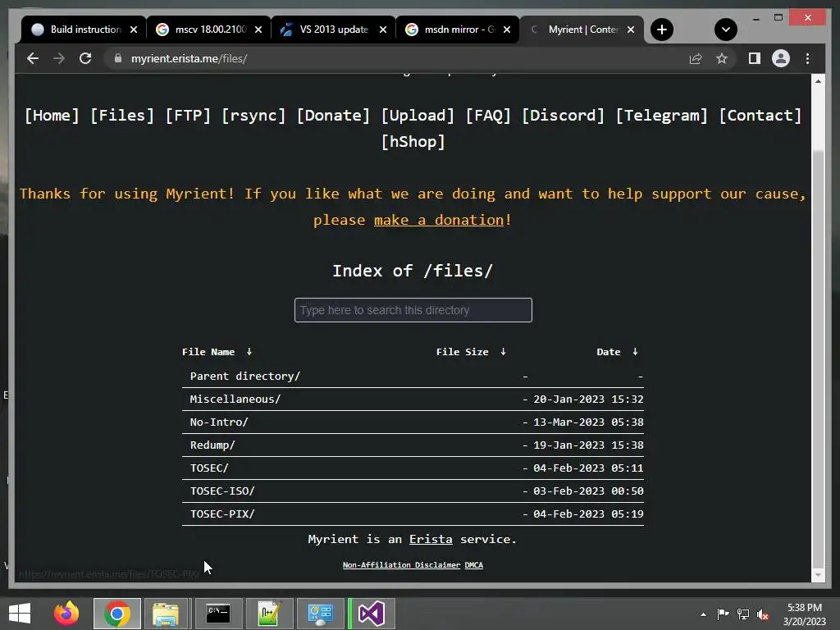The image size is (840, 630).
Task: Open File Explorer from the taskbar
Action: click(166, 614)
